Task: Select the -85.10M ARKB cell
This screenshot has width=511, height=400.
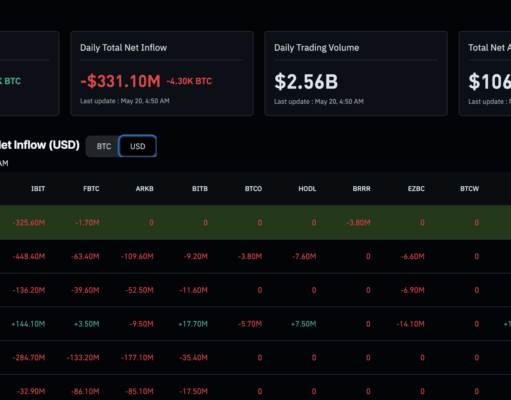Action: click(x=139, y=391)
